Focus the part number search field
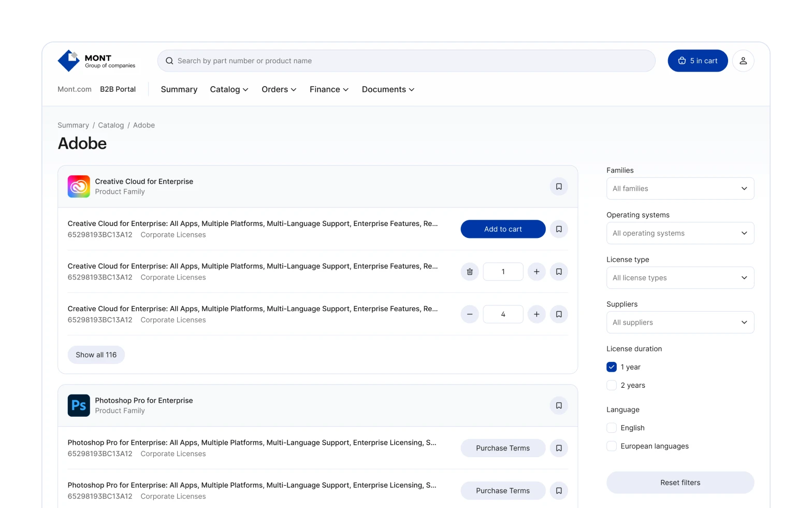The image size is (812, 508). 407,61
